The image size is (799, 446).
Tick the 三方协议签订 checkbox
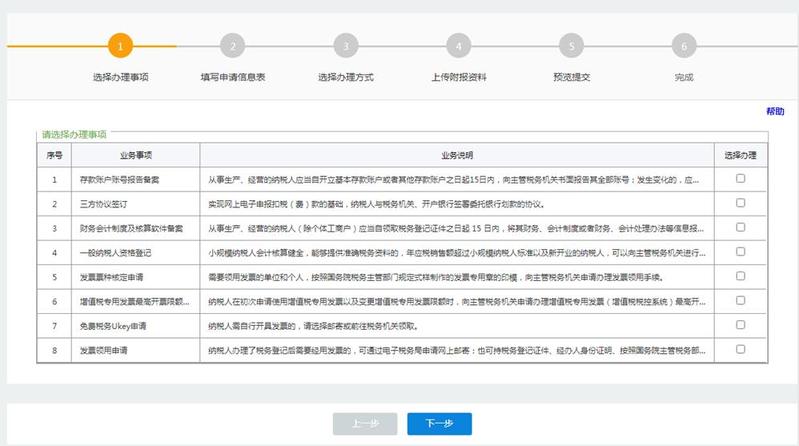(740, 203)
